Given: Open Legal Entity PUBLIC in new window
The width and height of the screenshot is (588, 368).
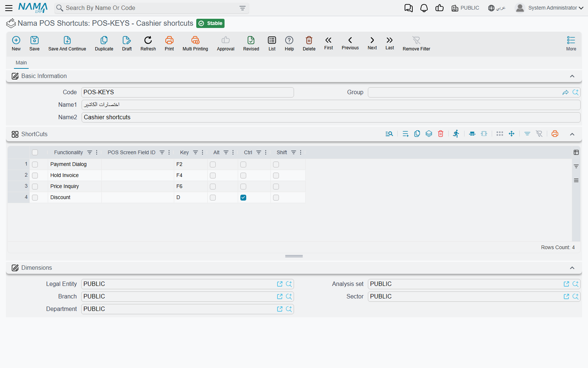Looking at the screenshot, I should point(280,284).
